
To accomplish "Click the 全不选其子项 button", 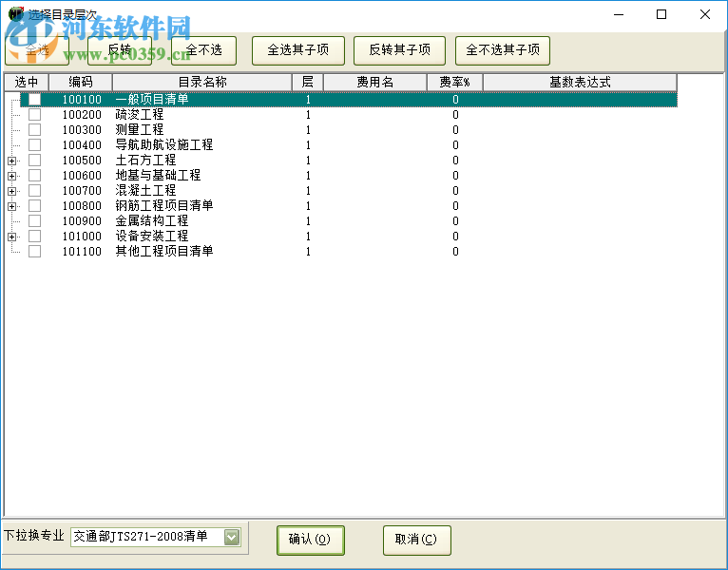I will point(503,50).
